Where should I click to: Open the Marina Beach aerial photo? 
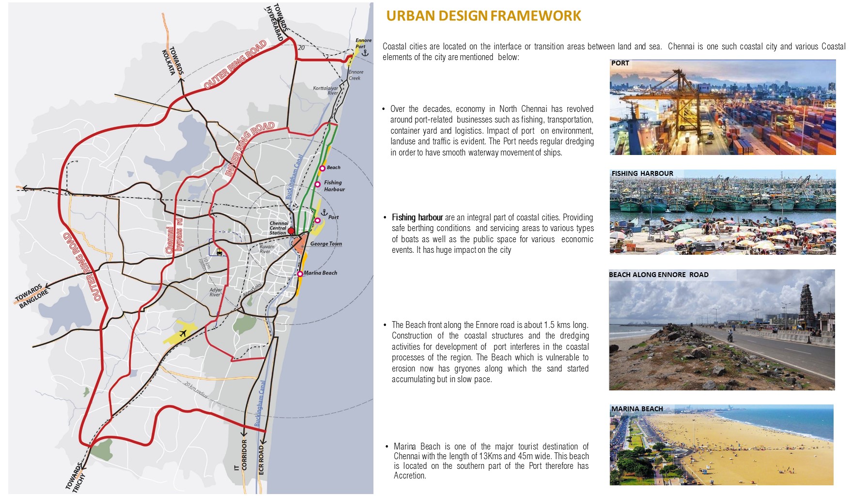pos(722,445)
